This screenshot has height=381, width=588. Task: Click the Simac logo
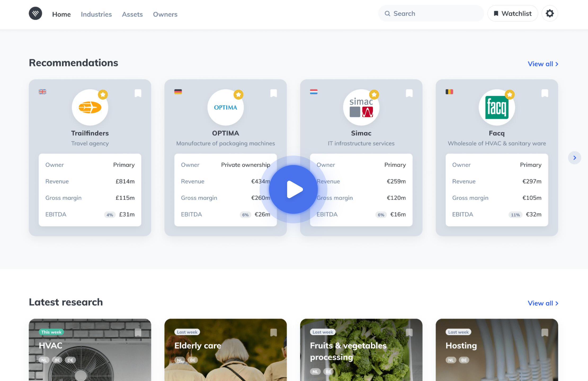[361, 107]
